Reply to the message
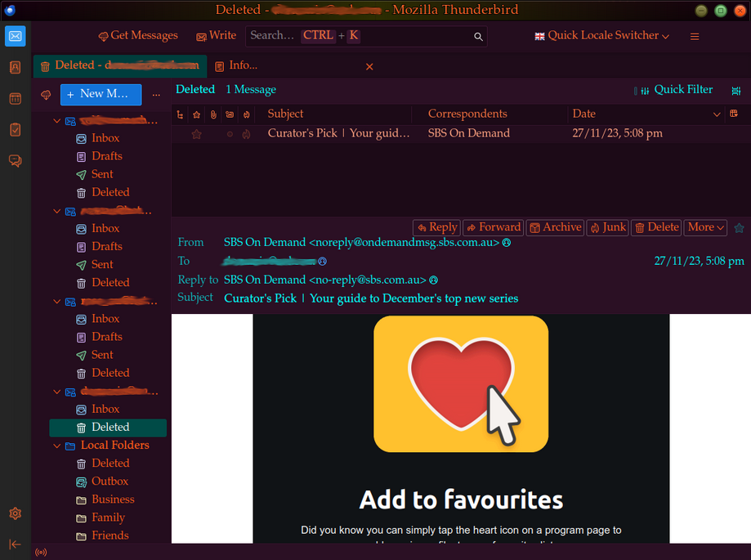751x560 pixels. coord(437,227)
